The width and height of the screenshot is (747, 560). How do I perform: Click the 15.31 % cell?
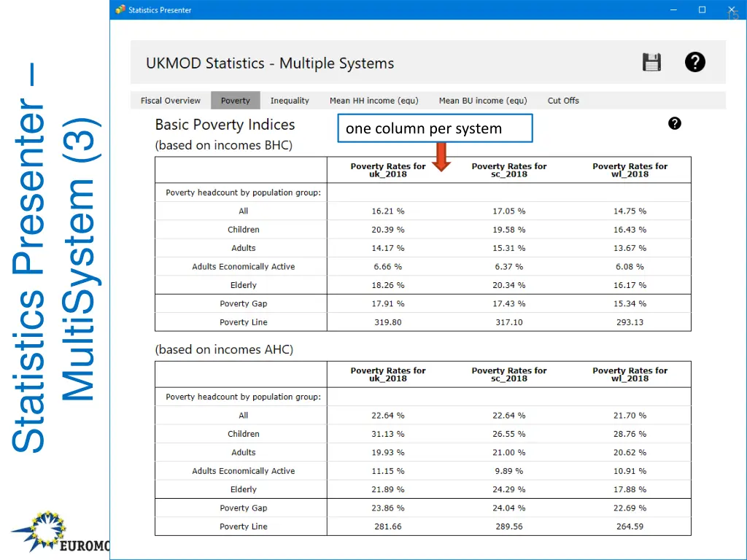click(508, 248)
